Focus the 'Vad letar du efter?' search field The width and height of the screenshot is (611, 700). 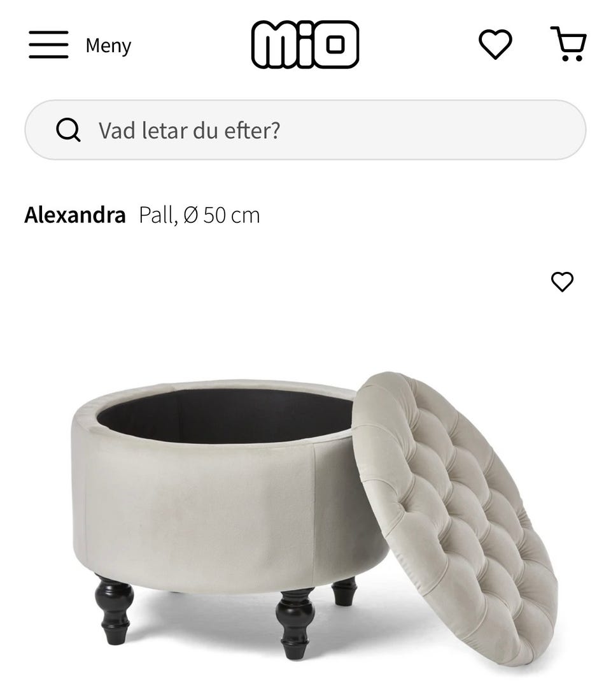[x=305, y=130]
